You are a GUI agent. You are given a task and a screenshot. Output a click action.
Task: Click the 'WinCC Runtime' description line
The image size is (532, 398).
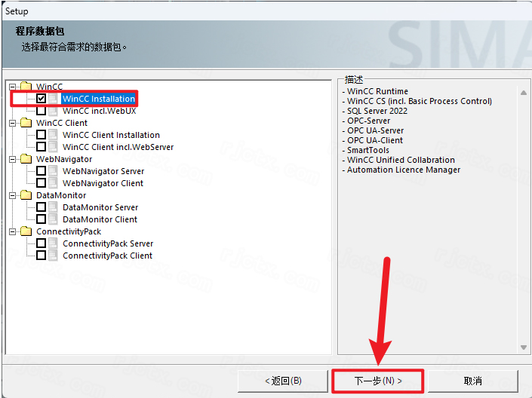375,91
